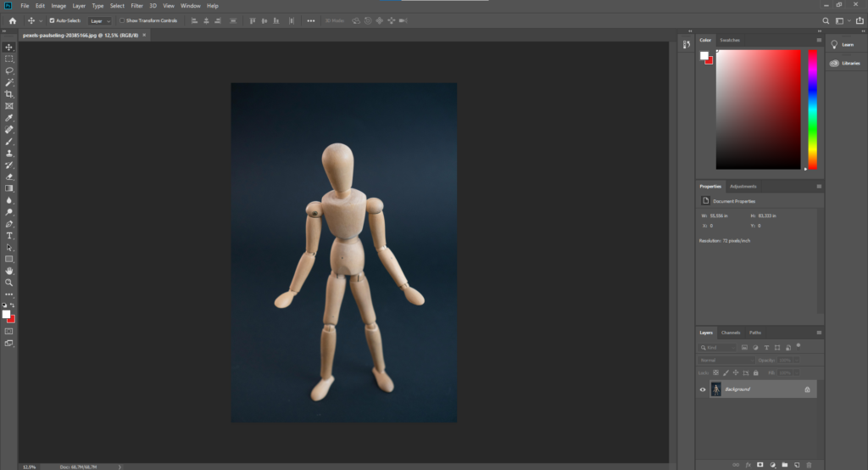Image resolution: width=868 pixels, height=470 pixels.
Task: Open the Libraries panel button
Action: (x=845, y=63)
